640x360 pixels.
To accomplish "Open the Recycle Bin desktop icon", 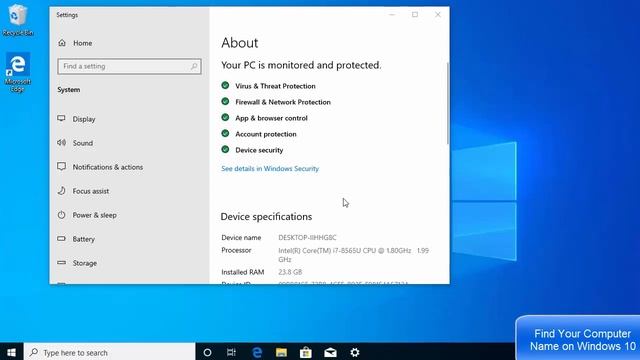I will (x=18, y=20).
